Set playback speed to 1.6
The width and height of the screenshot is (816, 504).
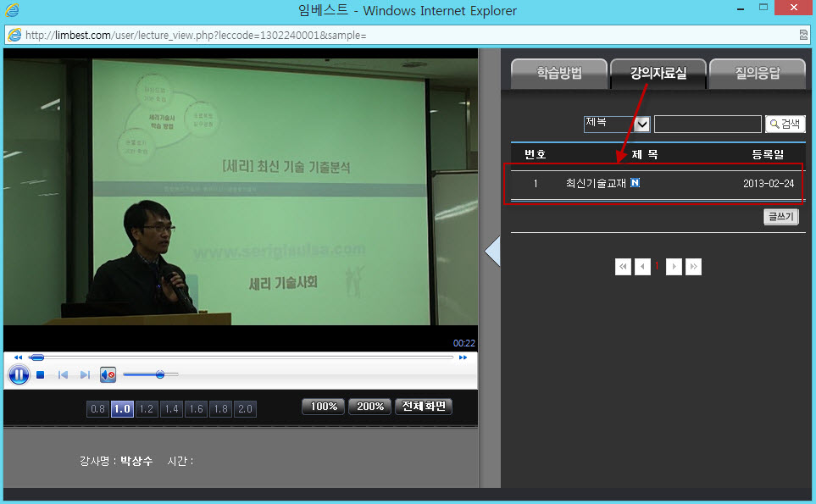point(197,409)
